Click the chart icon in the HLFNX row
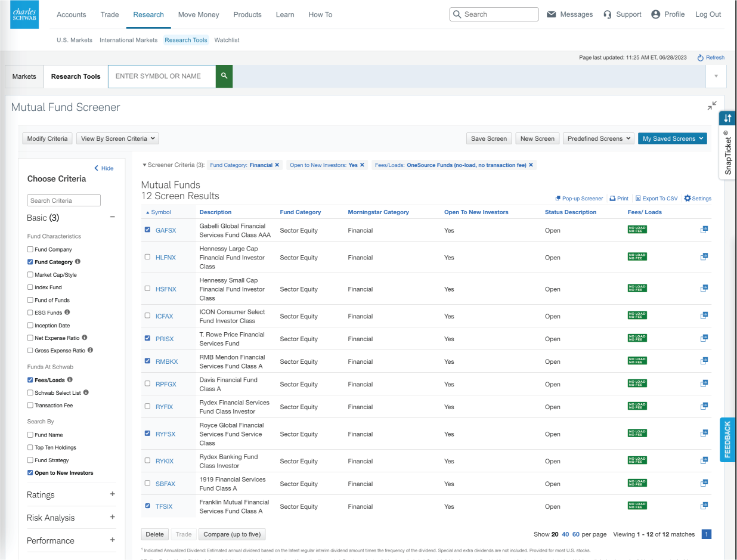 click(704, 257)
